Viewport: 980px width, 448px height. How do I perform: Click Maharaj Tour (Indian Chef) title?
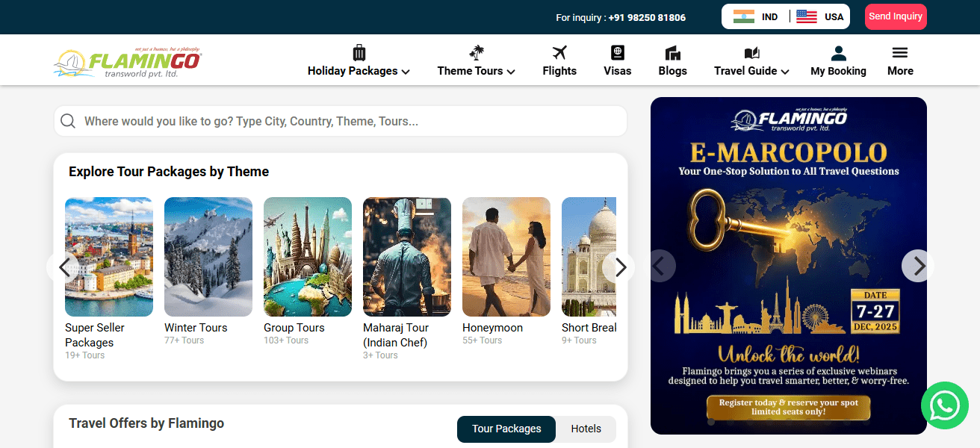(396, 335)
